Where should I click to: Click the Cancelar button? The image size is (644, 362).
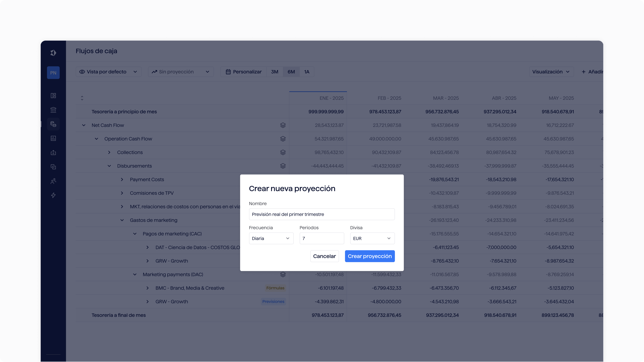(325, 256)
